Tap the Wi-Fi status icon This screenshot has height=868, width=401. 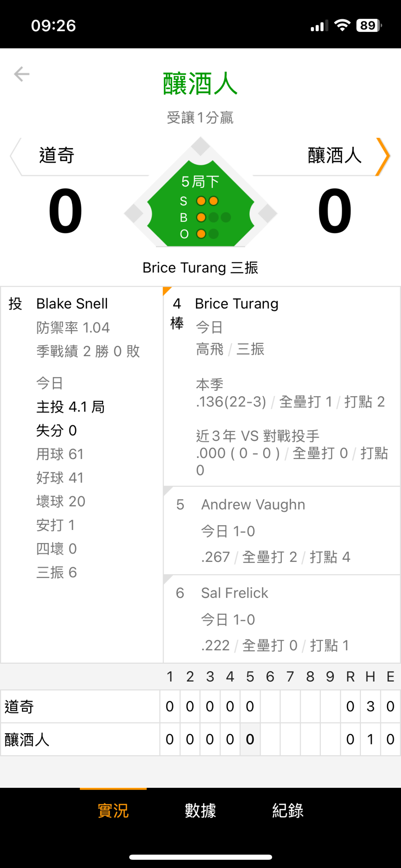click(342, 25)
